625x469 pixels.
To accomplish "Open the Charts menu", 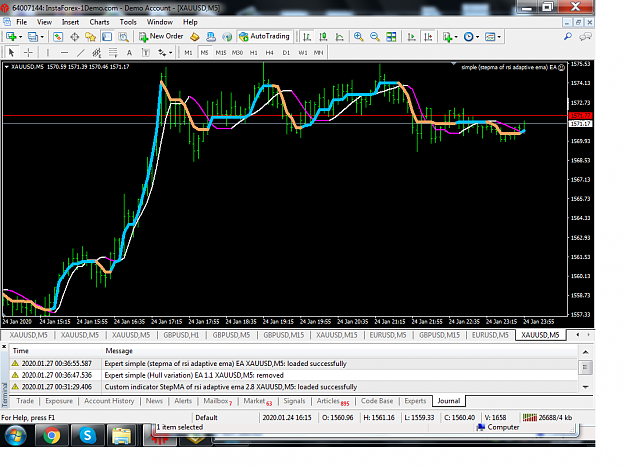I will point(99,22).
